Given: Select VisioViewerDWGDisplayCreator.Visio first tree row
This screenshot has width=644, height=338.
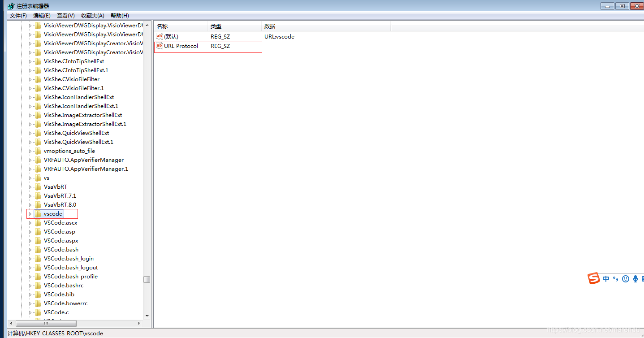Looking at the screenshot, I should 93,43.
